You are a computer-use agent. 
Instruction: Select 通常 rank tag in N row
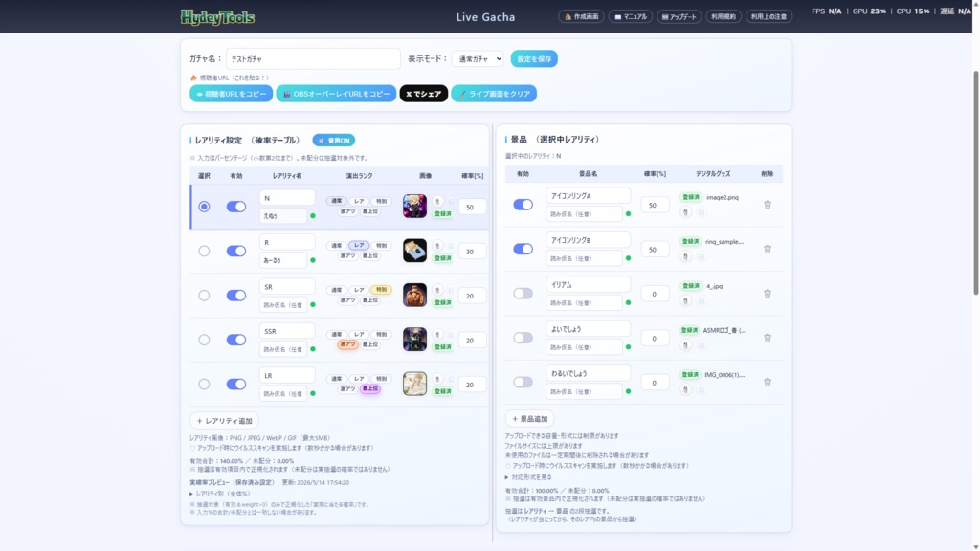click(x=336, y=201)
